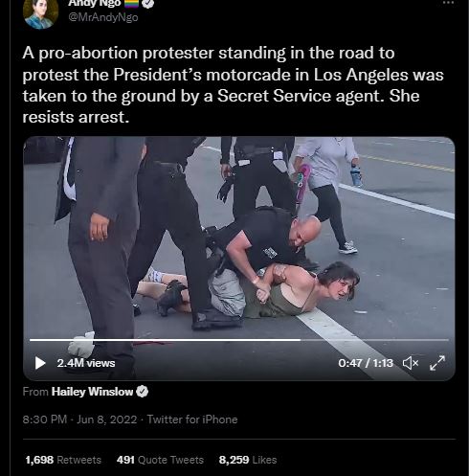Click the @MrAndyNgo handle
Viewport: 469px width, 476px height.
point(103,17)
